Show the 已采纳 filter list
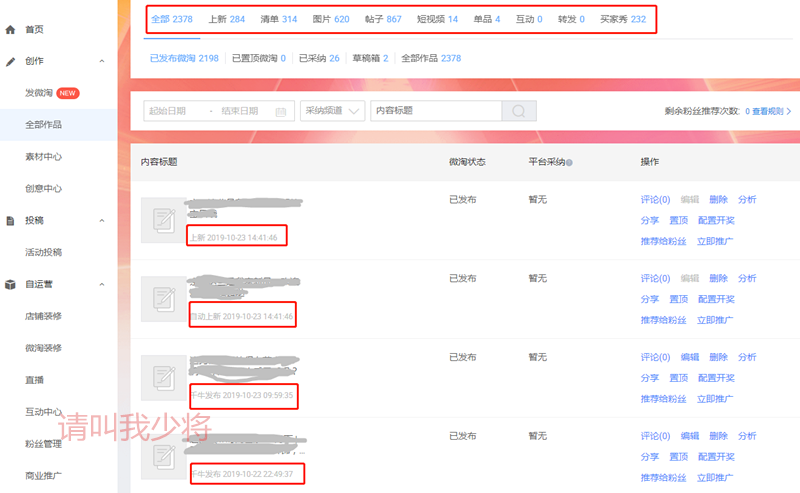 coord(318,58)
